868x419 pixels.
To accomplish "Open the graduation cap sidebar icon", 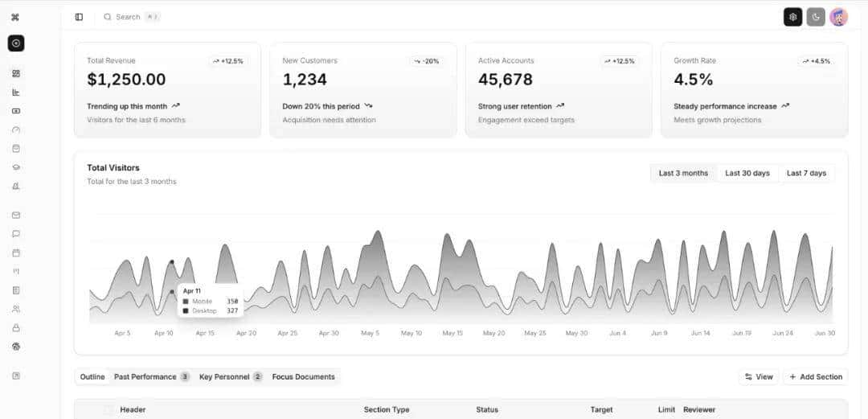I will [16, 167].
